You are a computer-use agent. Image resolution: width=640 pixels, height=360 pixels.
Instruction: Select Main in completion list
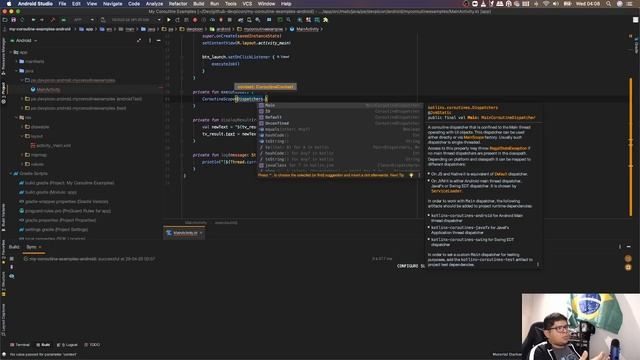[x=340, y=105]
